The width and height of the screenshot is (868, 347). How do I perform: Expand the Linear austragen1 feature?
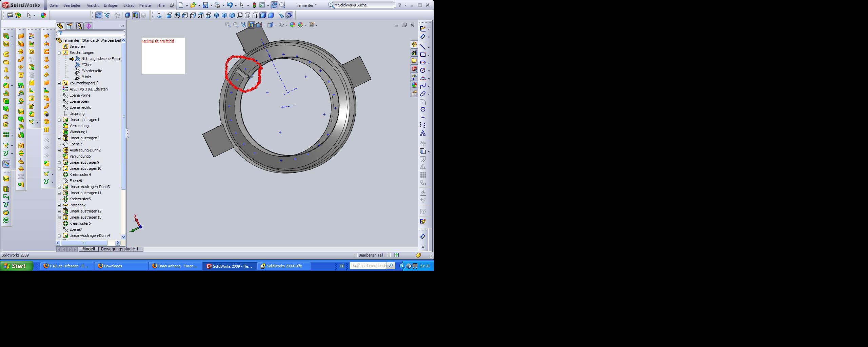coord(59,120)
